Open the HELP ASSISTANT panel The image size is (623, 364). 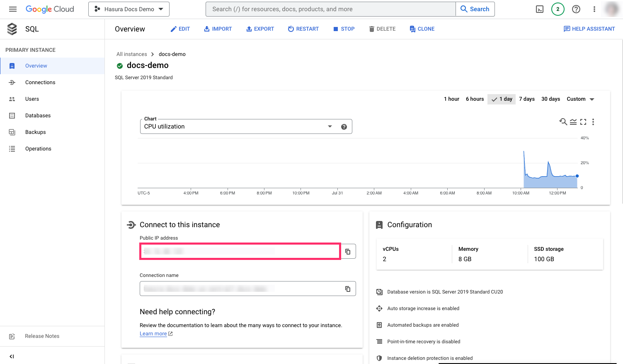pyautogui.click(x=589, y=29)
